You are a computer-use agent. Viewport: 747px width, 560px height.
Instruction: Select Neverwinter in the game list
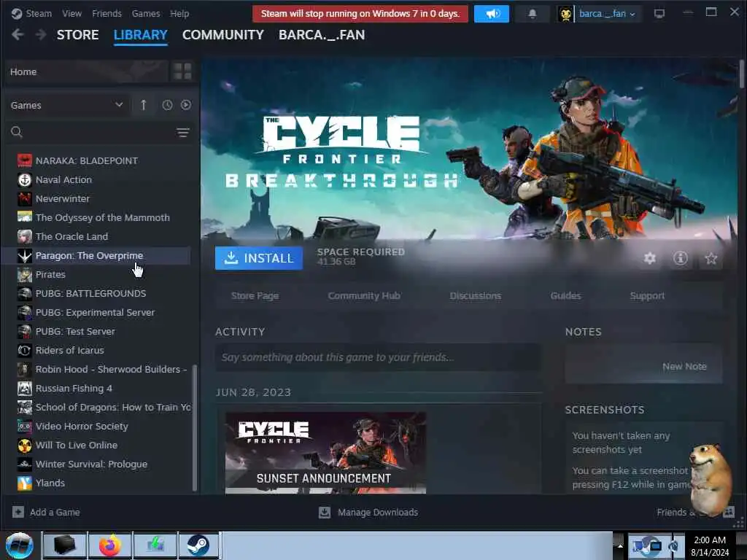(96, 198)
